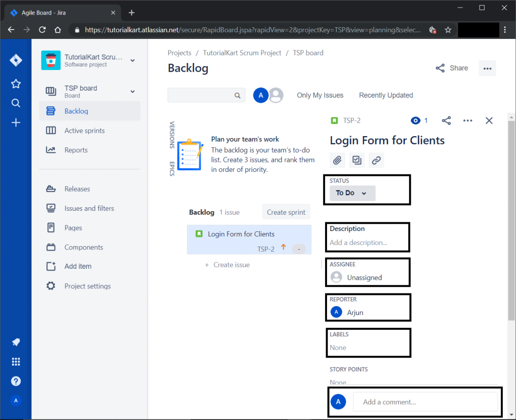This screenshot has width=516, height=420.
Task: Open a new browser tab with the plus
Action: click(x=132, y=13)
